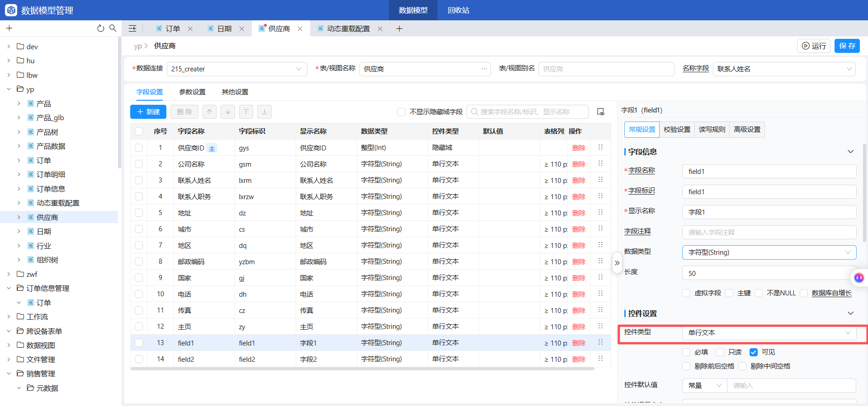The width and height of the screenshot is (868, 406).
Task: Check the select-all box in the table header
Action: [139, 131]
